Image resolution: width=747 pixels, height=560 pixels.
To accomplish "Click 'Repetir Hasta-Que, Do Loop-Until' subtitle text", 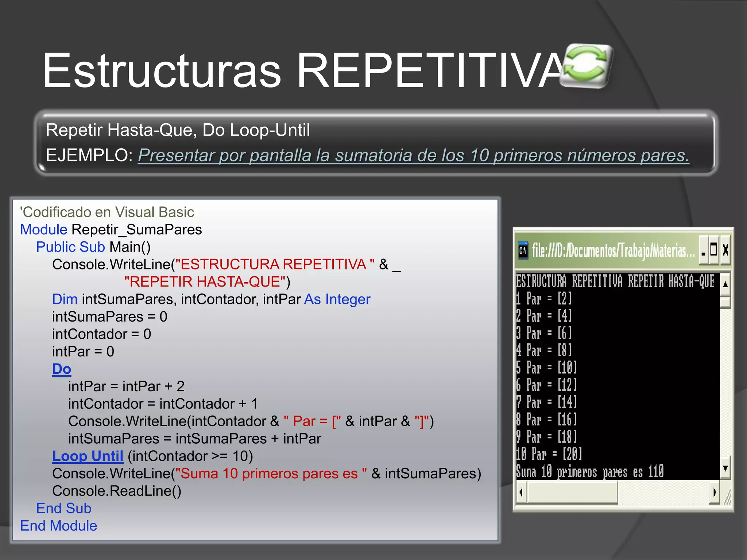I will pos(178,130).
